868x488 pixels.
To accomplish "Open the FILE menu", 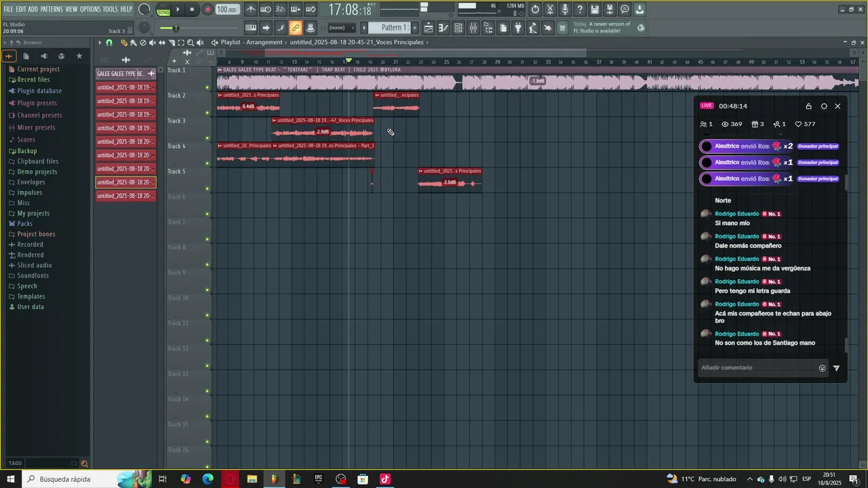I will coord(8,9).
